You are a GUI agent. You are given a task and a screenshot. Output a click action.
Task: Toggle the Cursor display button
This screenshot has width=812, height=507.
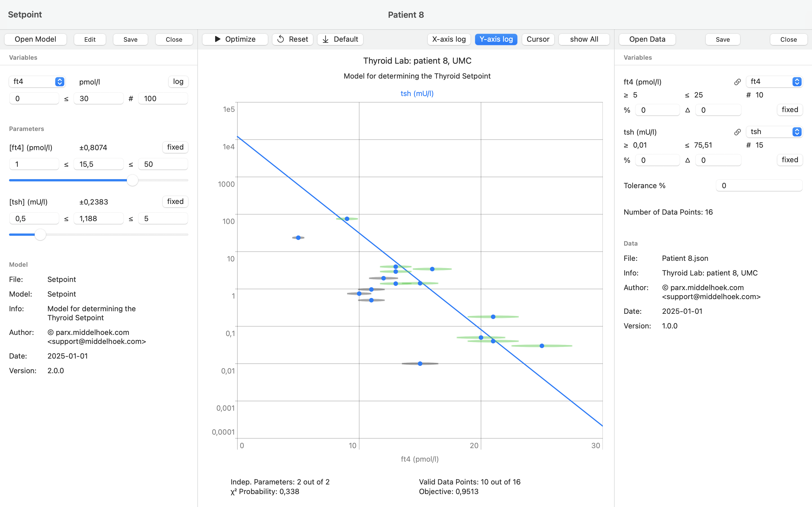538,39
